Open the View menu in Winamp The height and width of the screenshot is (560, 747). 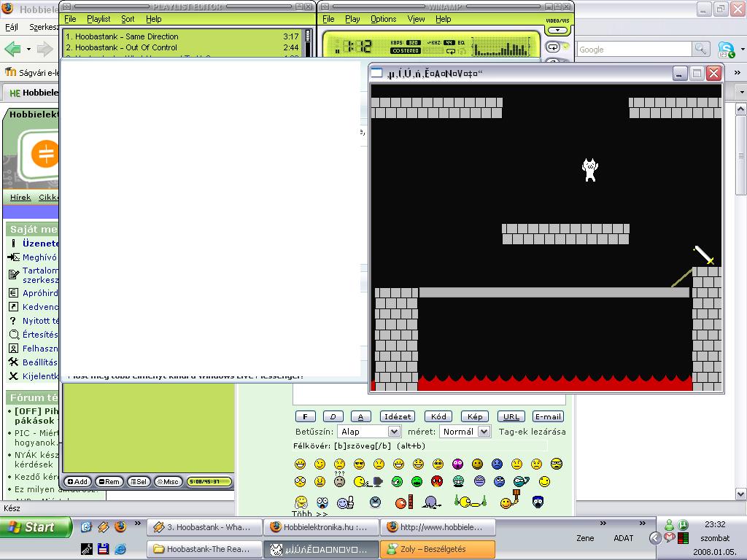click(x=416, y=19)
